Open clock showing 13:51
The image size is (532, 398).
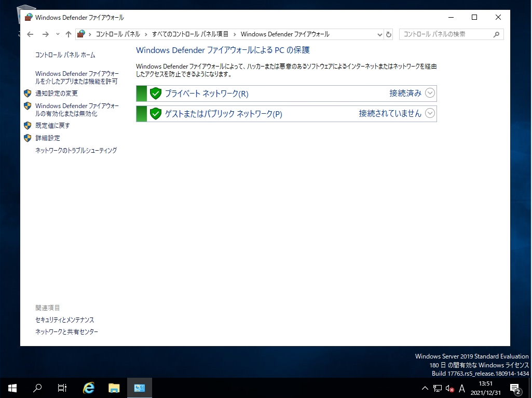[x=485, y=388]
